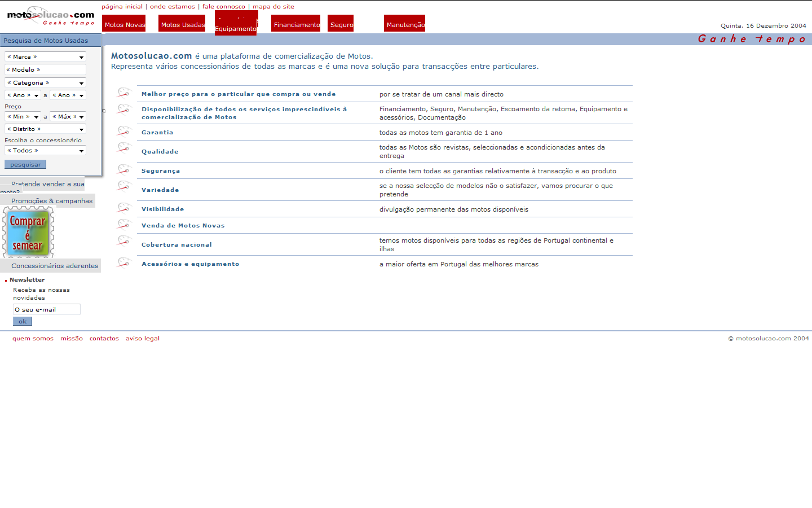Click the motorcycle icon beside Variedade
This screenshot has height=508, width=812.
click(x=124, y=186)
